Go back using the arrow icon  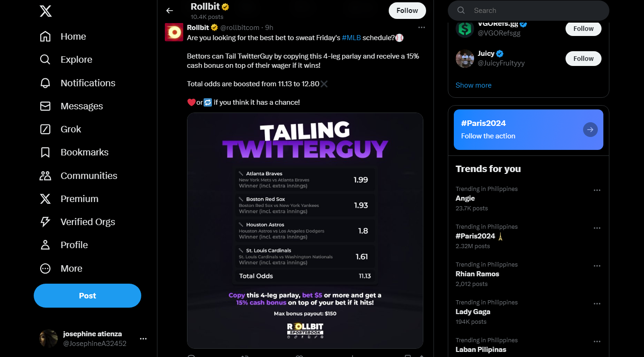tap(169, 11)
